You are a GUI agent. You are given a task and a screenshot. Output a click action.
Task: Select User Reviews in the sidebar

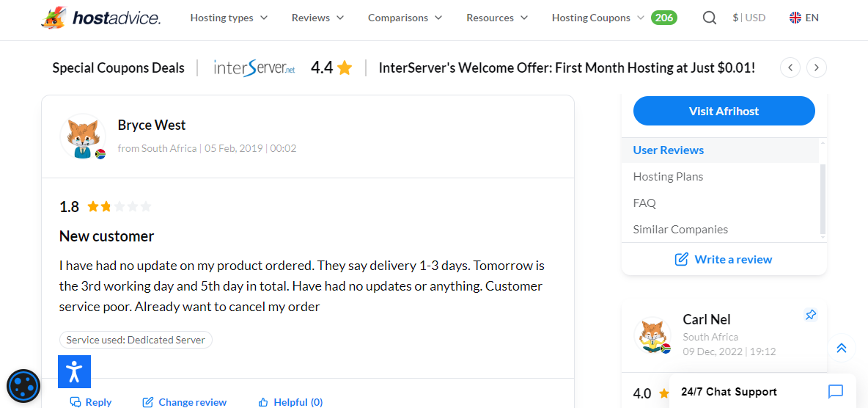pyautogui.click(x=720, y=150)
